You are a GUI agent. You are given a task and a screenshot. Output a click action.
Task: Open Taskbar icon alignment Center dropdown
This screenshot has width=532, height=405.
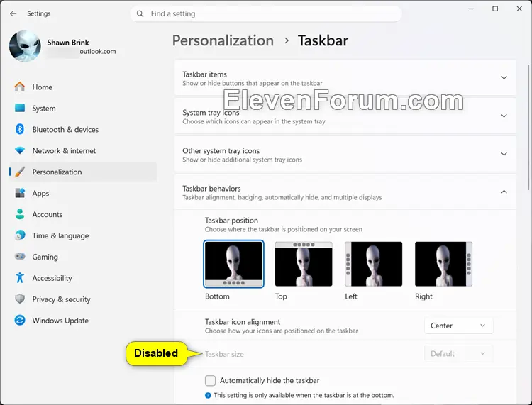click(x=458, y=326)
